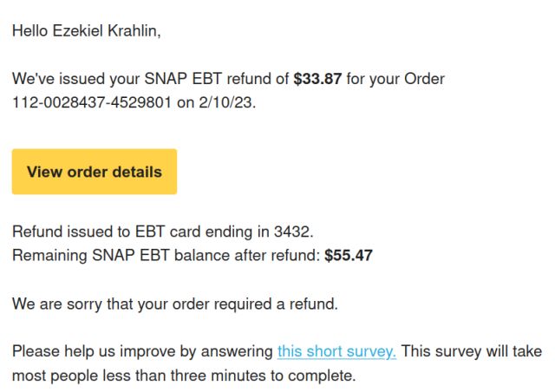Click order number 112-0028437-4529801
The width and height of the screenshot is (555, 392).
92,102
